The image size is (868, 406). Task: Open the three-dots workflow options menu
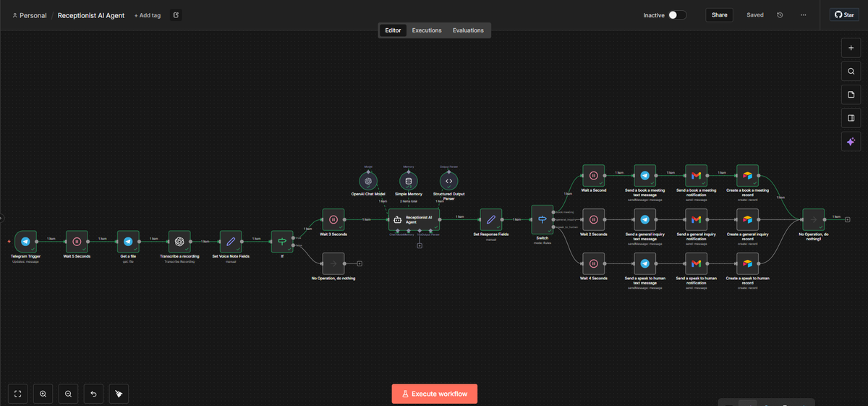(x=803, y=15)
